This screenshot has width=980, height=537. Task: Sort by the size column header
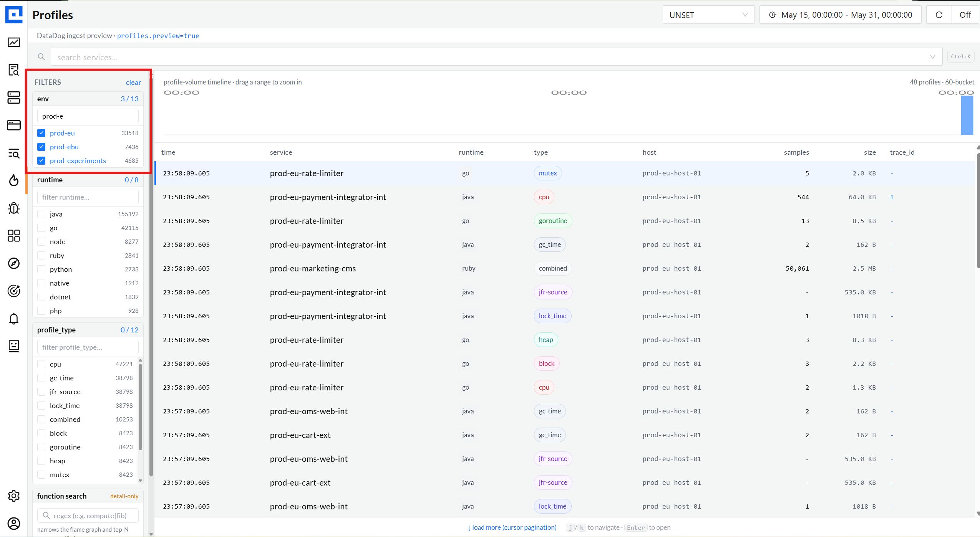tap(870, 152)
